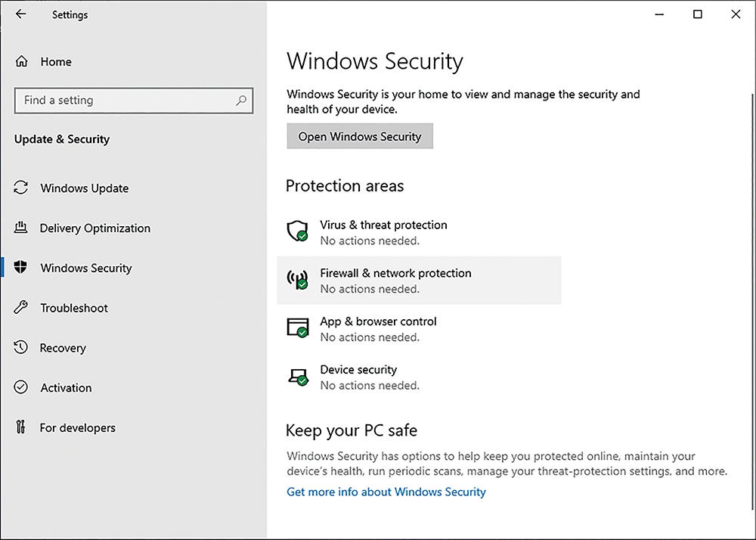Click the Protection areas heading
This screenshot has width=756, height=540.
click(x=345, y=185)
